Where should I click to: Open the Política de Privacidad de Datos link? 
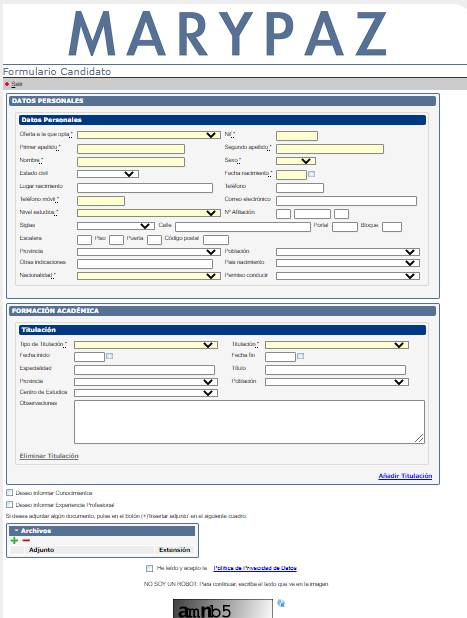point(255,568)
